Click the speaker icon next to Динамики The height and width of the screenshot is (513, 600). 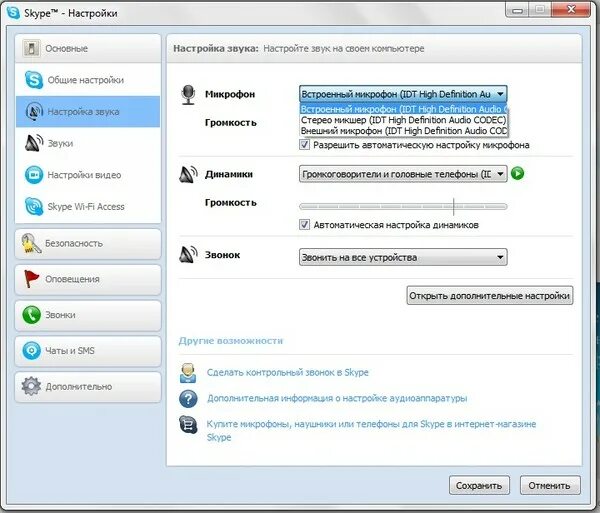(188, 174)
